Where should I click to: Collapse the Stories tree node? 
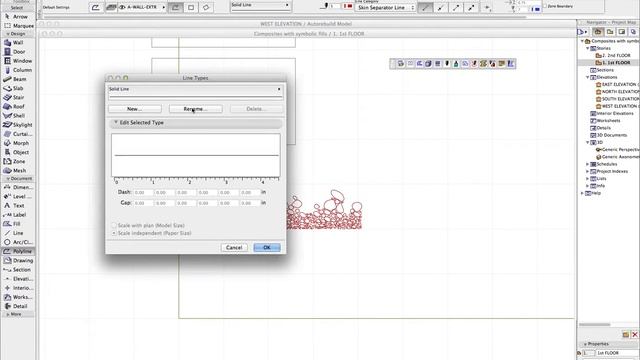click(588, 48)
